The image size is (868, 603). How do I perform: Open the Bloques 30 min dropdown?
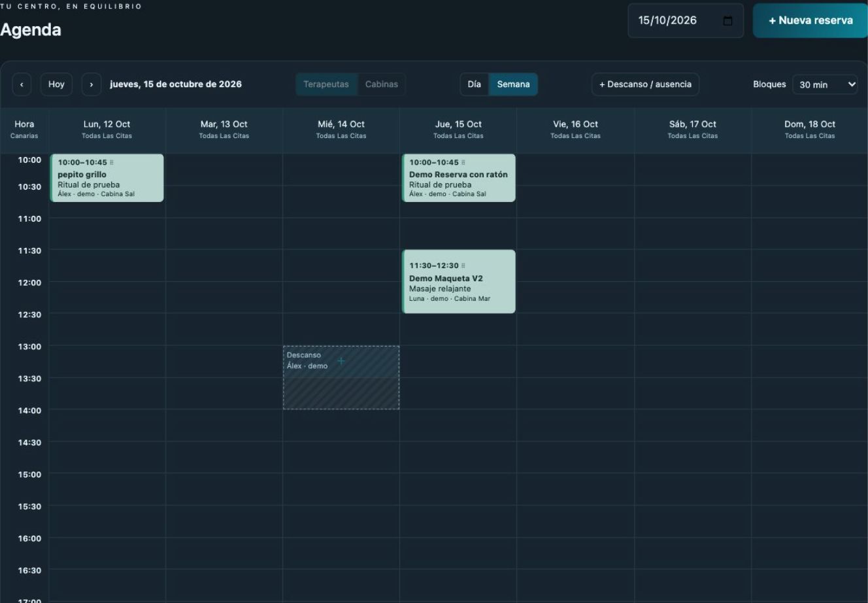(x=825, y=84)
